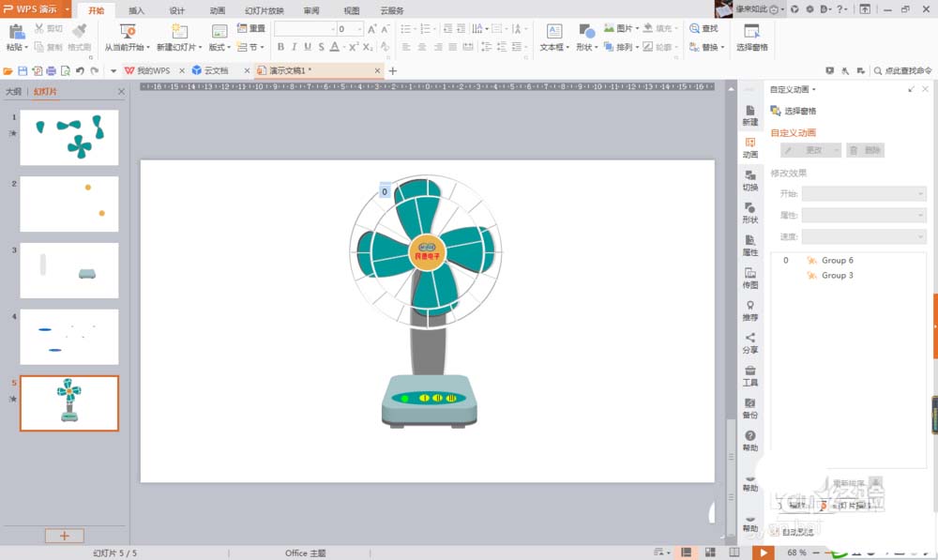Switch to the Review (审阅) ribbon tab
The height and width of the screenshot is (560, 938).
(311, 10)
